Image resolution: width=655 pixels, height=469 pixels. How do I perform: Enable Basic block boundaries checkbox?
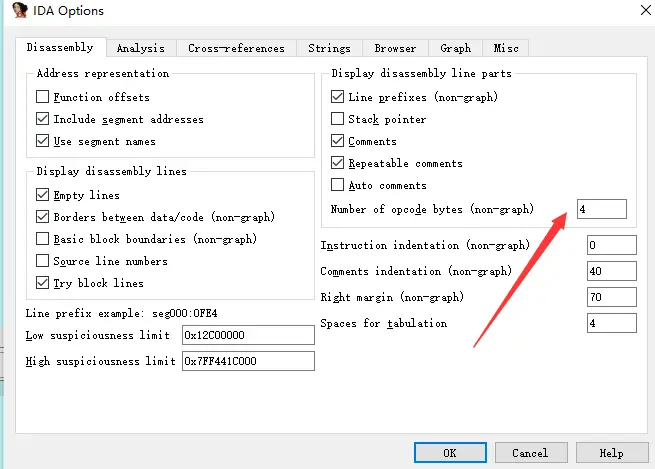pyautogui.click(x=43, y=239)
